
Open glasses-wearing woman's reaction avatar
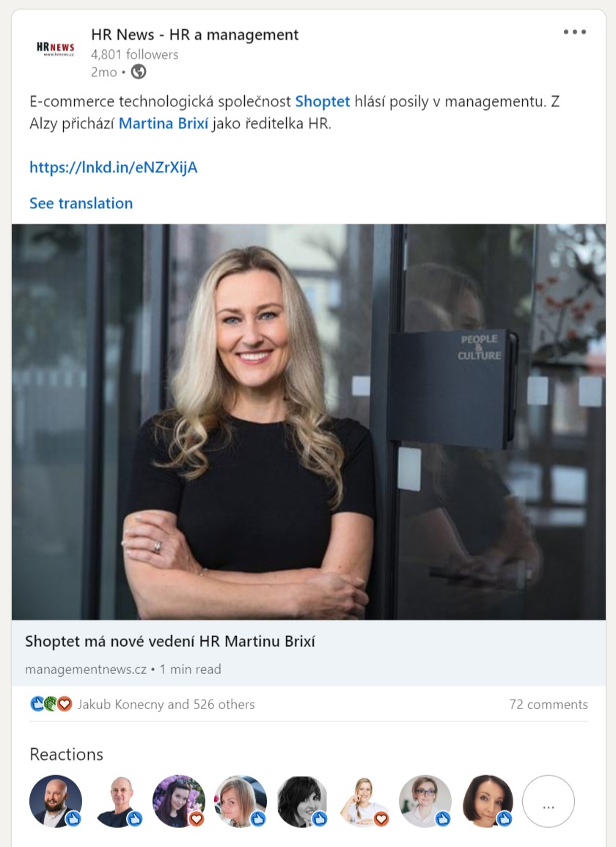425,801
